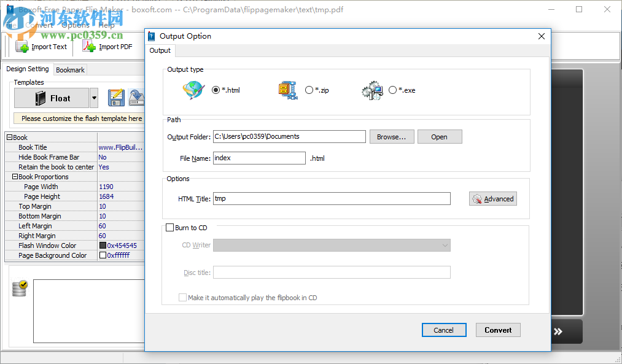622x364 pixels.
Task: Click the Import Text toolbar icon
Action: pyautogui.click(x=22, y=47)
